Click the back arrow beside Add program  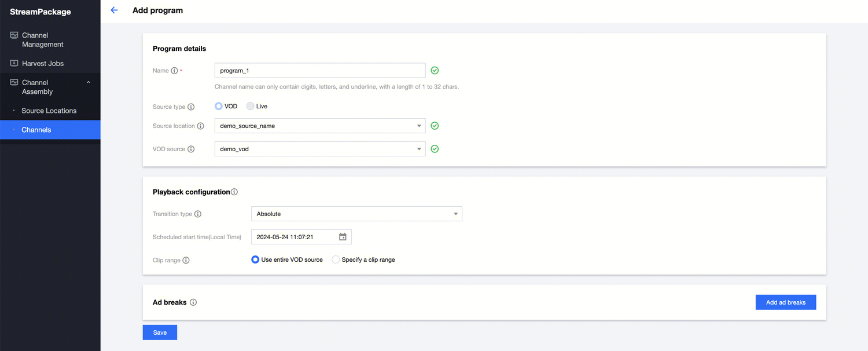[x=114, y=10]
